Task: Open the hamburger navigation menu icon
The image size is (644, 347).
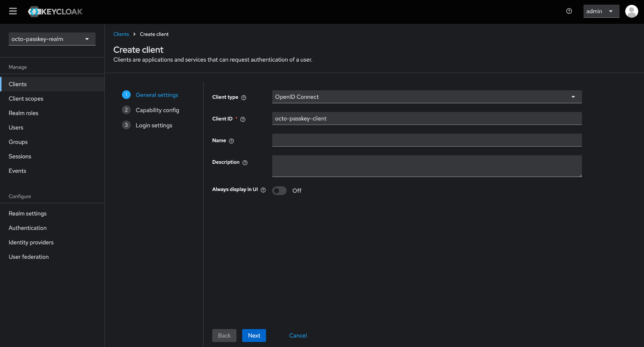Action: 13,11
